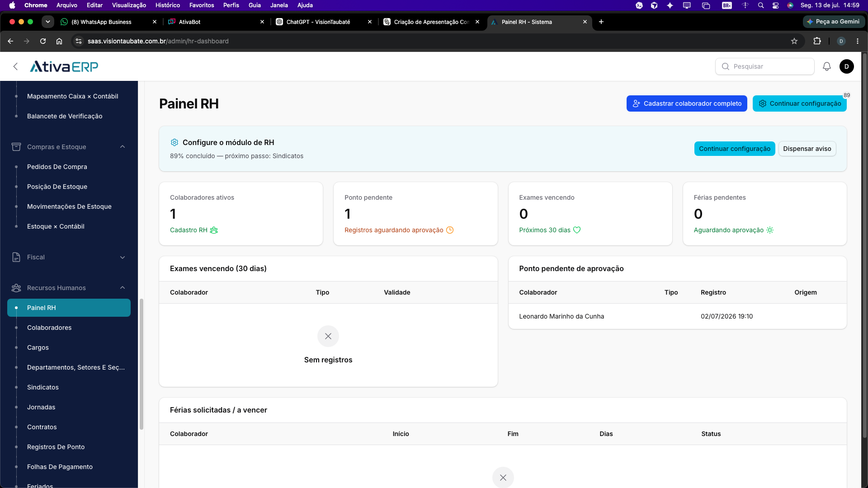Open Departamentos, Setores E Seç... in sidebar
Image resolution: width=868 pixels, height=488 pixels.
pyautogui.click(x=69, y=367)
